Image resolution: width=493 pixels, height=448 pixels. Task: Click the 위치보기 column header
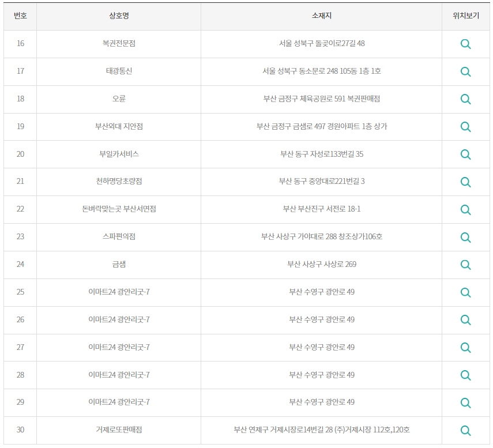coord(466,16)
